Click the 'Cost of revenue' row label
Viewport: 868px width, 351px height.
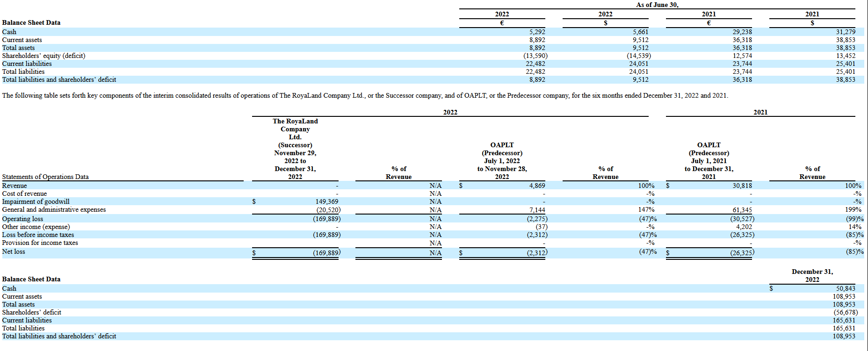(24, 193)
